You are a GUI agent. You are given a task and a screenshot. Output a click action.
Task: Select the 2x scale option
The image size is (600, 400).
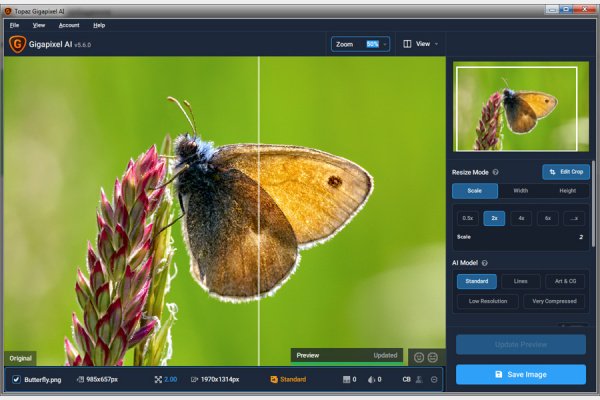click(x=494, y=218)
